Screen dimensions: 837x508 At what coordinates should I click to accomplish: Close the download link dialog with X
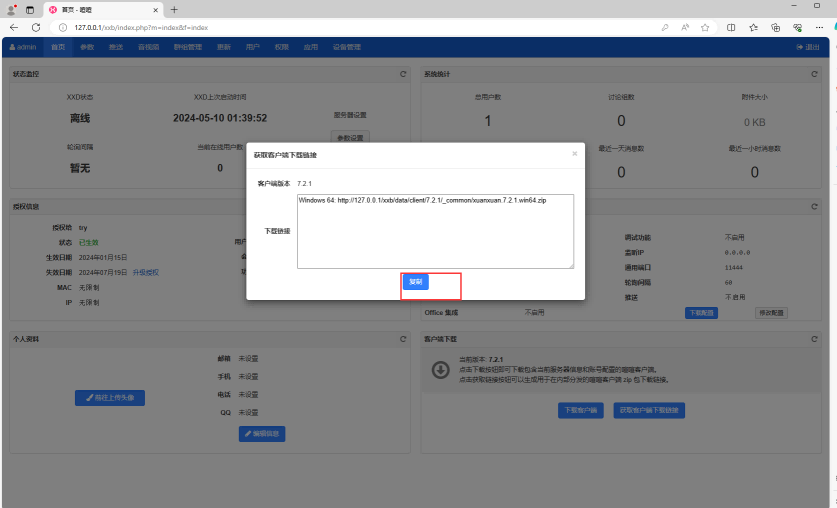(x=574, y=154)
